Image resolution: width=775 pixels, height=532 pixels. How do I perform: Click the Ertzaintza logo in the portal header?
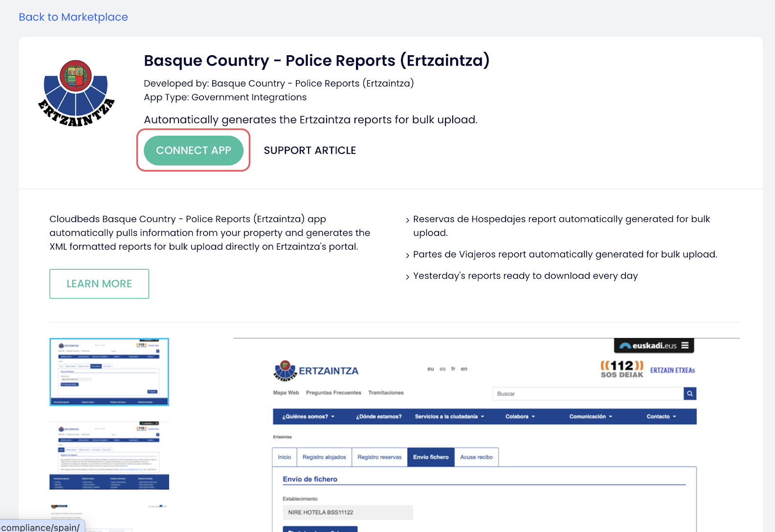coord(315,371)
